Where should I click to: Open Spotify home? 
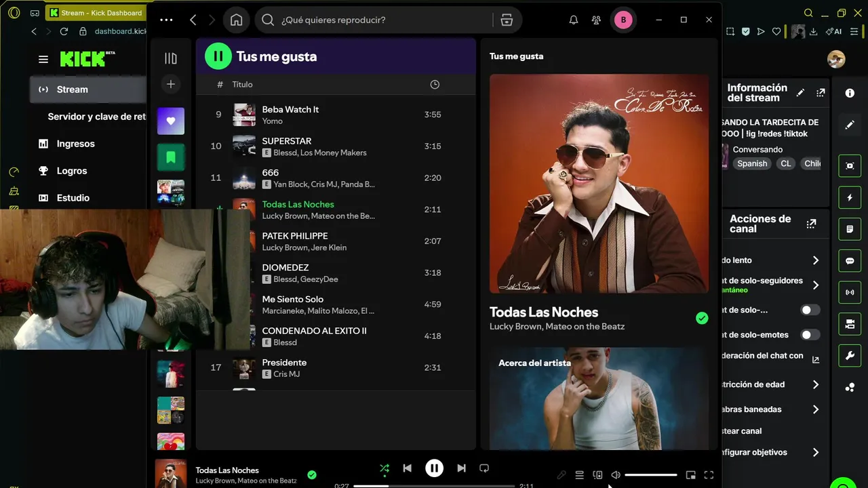[236, 20]
